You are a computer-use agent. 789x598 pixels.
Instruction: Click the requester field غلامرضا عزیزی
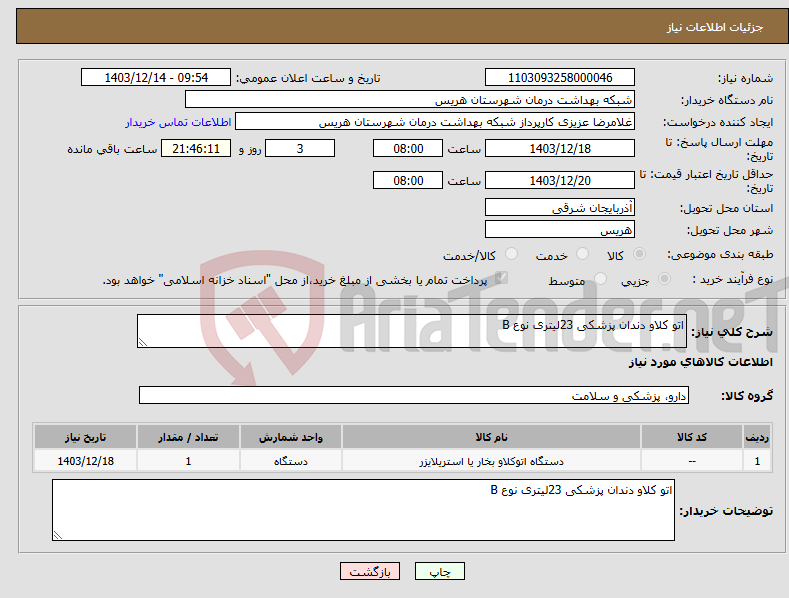[435, 122]
